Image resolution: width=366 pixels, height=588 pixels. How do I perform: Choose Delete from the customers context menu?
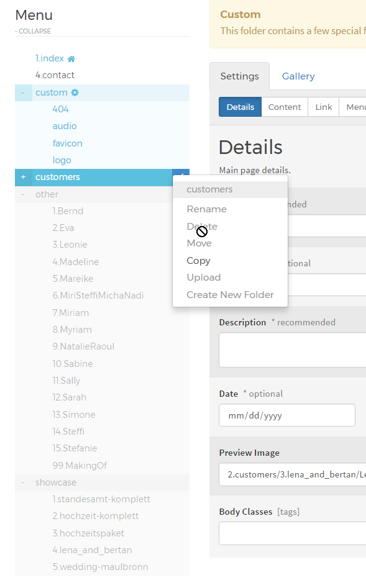click(x=202, y=227)
